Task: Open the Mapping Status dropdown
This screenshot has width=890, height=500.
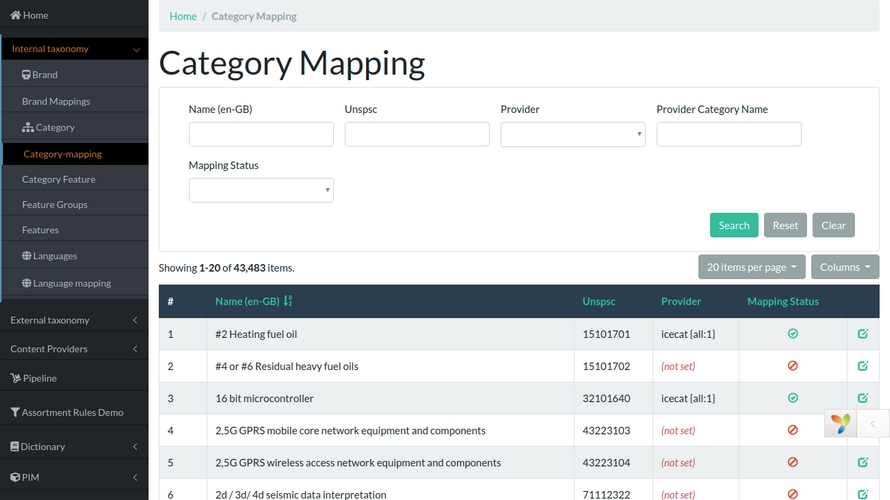Action: pyautogui.click(x=260, y=190)
